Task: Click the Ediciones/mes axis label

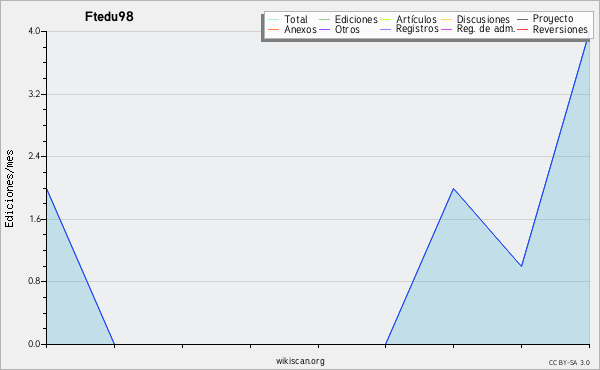Action: [x=9, y=189]
